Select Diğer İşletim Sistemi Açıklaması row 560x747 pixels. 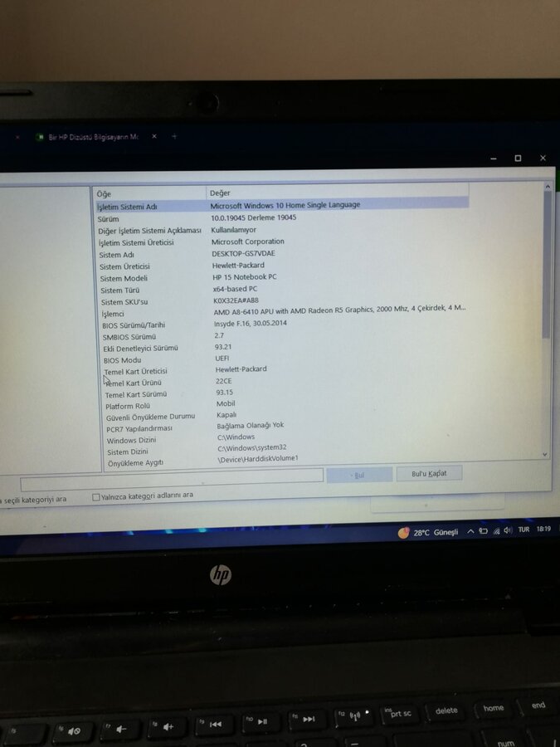coord(149,231)
